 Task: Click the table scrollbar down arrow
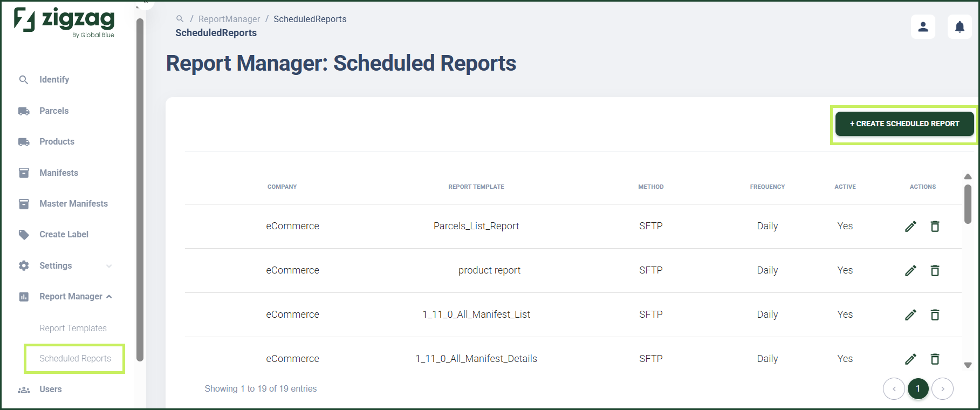click(x=968, y=365)
